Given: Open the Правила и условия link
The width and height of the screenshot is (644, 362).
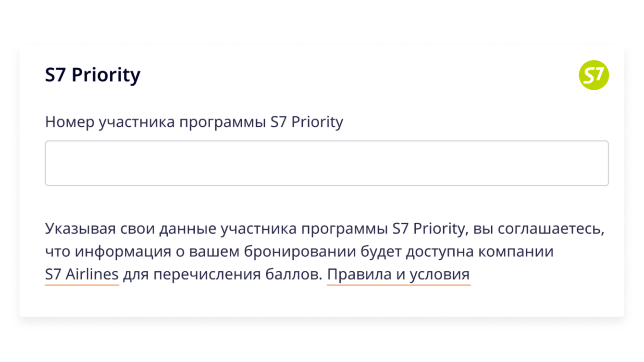Looking at the screenshot, I should tap(398, 275).
